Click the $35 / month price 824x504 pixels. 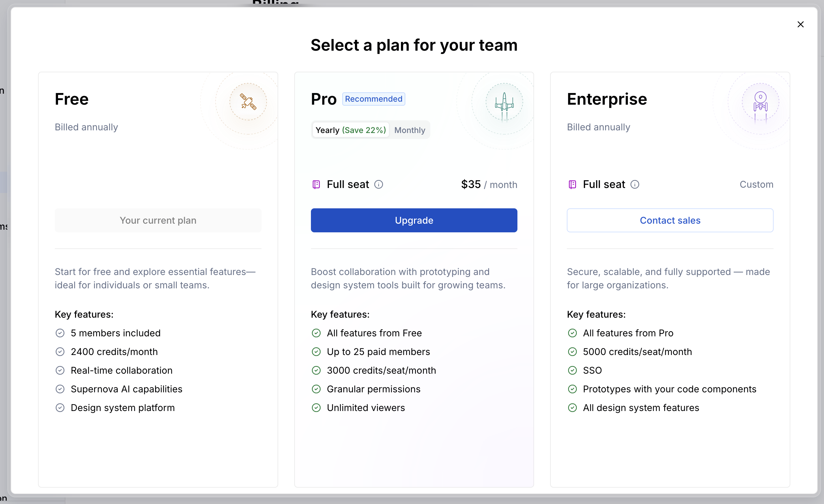(489, 184)
